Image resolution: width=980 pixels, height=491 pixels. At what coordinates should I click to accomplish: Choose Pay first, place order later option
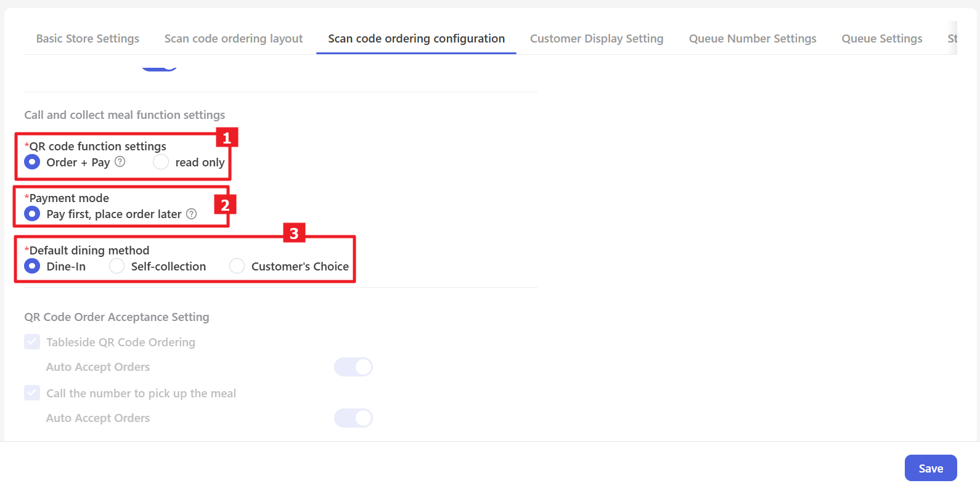pos(32,214)
